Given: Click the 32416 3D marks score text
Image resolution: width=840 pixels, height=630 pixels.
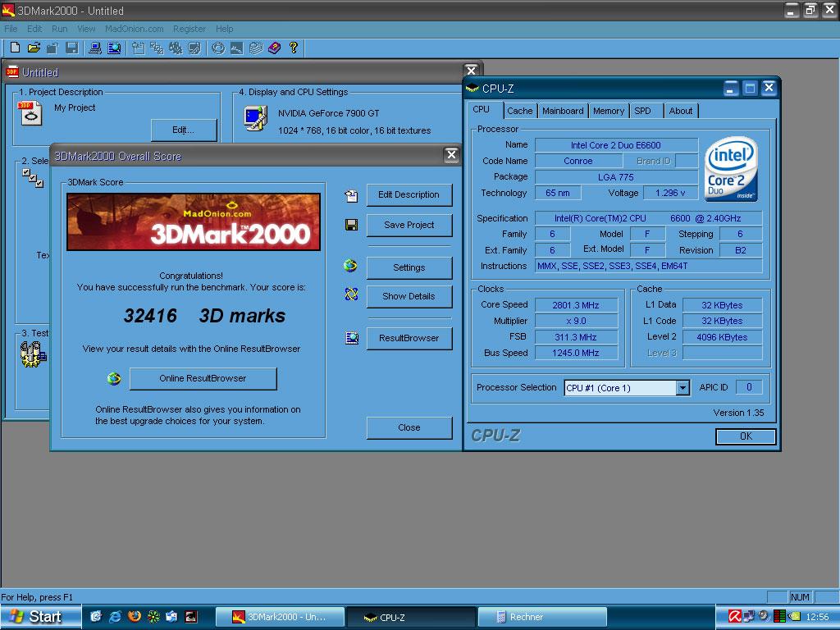Looking at the screenshot, I should (x=204, y=316).
